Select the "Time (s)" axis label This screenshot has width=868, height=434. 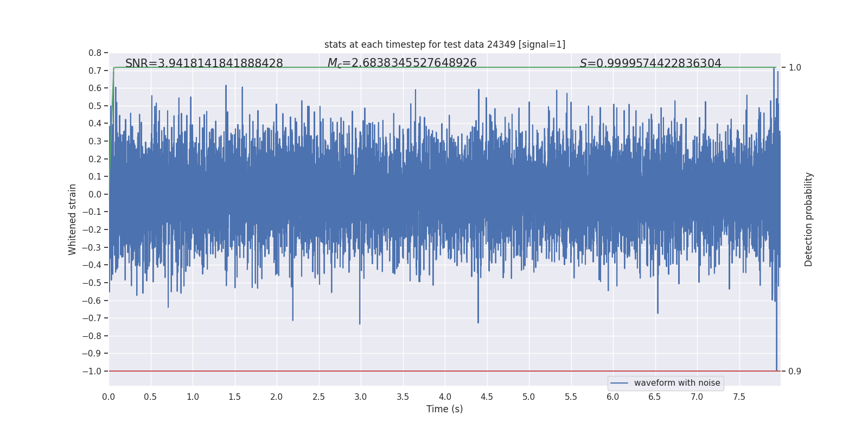point(445,409)
